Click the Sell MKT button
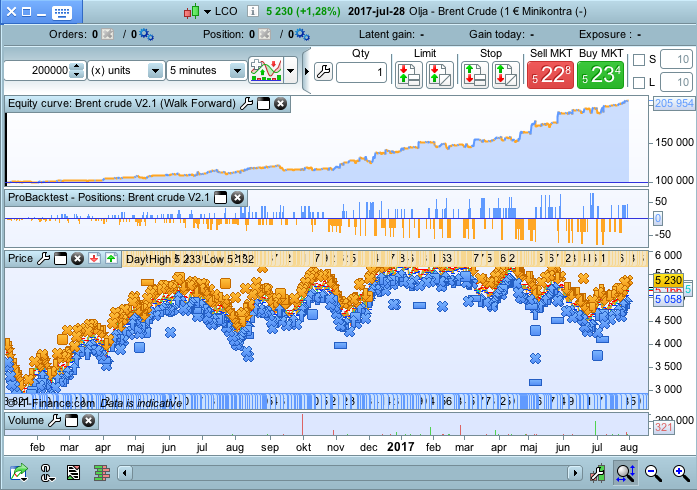This screenshot has height=490, width=697. [551, 73]
